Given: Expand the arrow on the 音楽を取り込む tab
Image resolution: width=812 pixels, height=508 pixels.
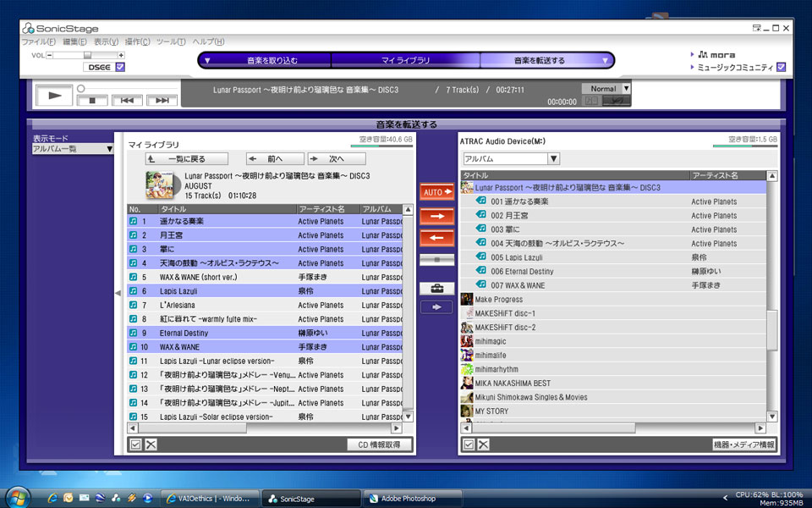Looking at the screenshot, I should pyautogui.click(x=207, y=61).
